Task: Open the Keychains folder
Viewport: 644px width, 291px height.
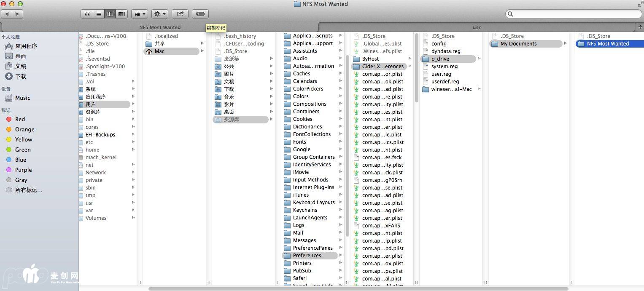Action: pos(305,210)
